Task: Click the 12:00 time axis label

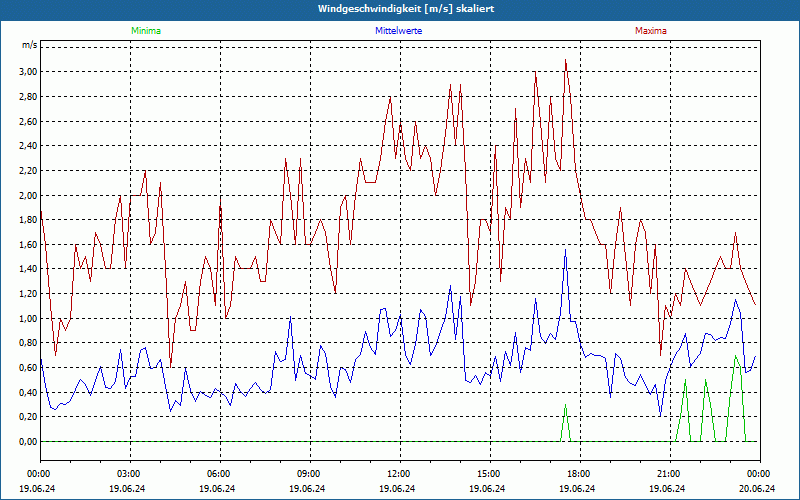Action: 397,474
